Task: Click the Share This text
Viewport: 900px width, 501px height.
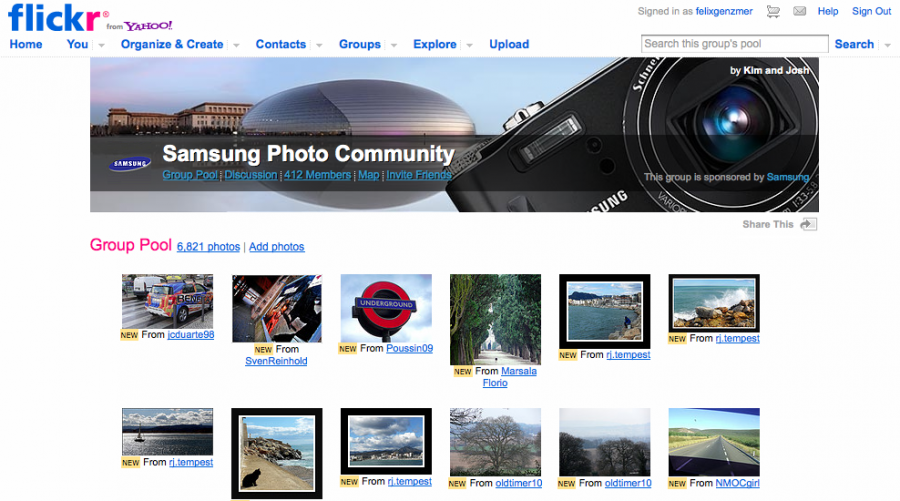Action: coord(768,224)
